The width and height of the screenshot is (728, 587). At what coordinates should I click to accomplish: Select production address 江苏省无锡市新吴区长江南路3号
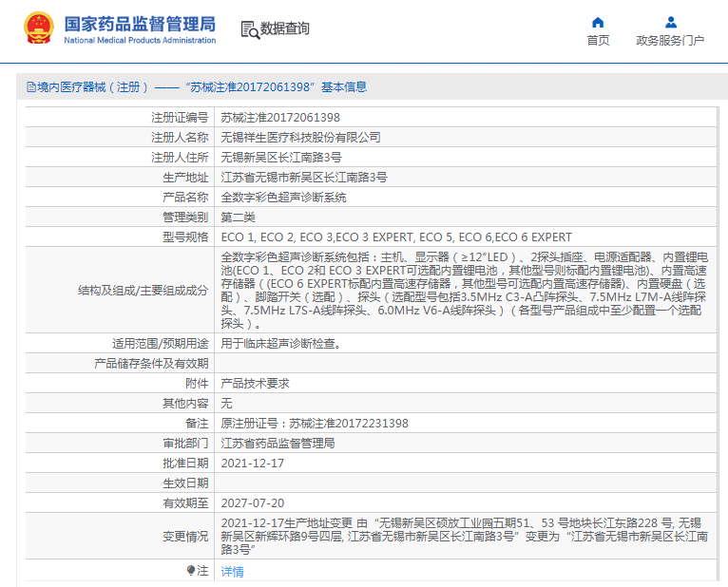(304, 178)
